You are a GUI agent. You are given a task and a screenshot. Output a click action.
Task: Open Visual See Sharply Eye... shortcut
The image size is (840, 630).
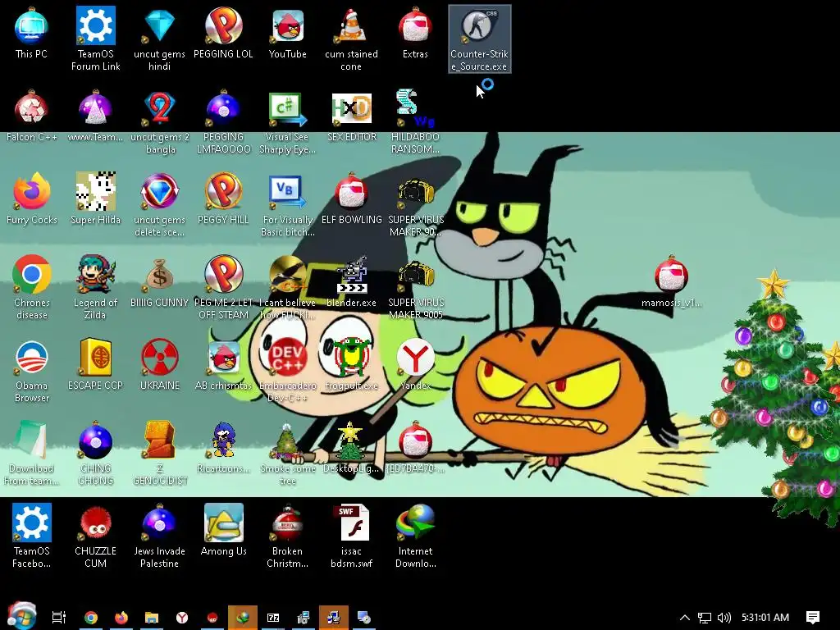coord(288,122)
